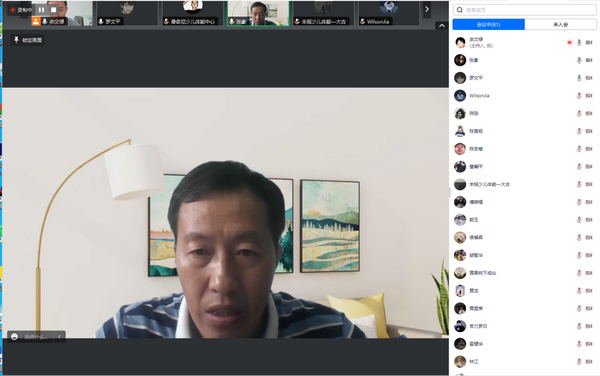Click the host's avatar in member list
The image size is (600, 376).
point(460,42)
